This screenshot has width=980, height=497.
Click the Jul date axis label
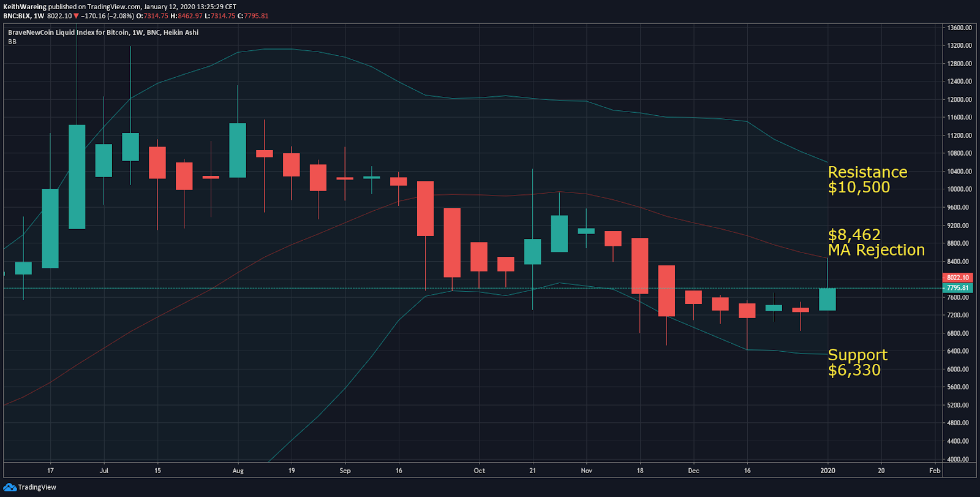pyautogui.click(x=104, y=471)
